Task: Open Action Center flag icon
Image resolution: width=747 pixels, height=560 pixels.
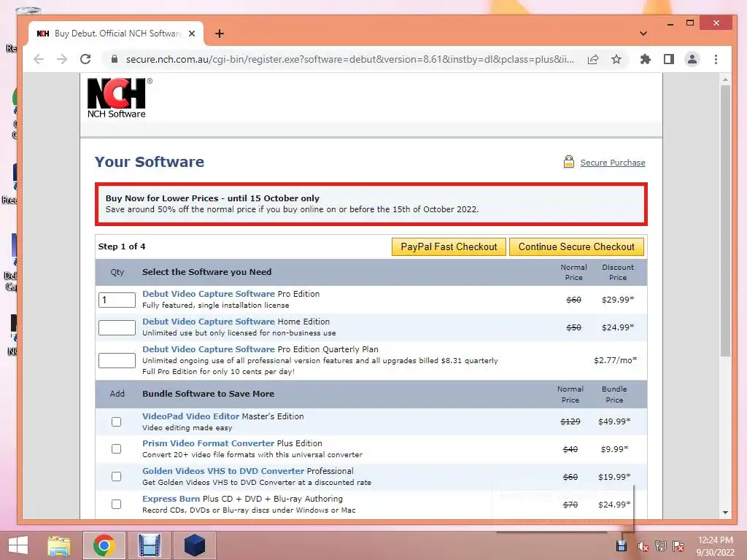Action: [678, 545]
